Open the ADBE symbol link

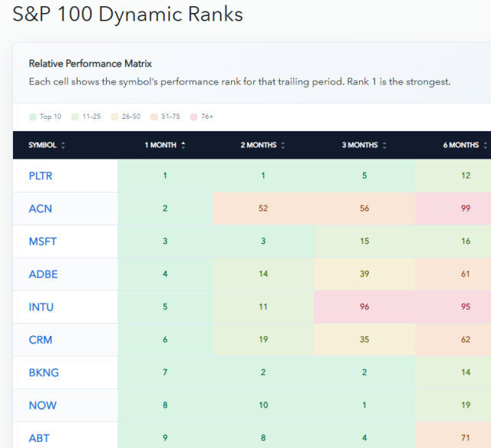pos(43,275)
